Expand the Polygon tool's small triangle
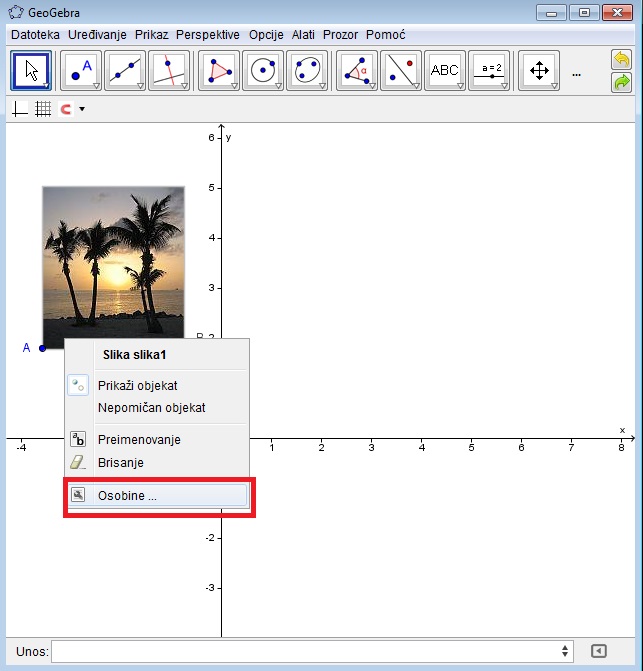Viewport: 643px width, 671px height. tap(234, 86)
